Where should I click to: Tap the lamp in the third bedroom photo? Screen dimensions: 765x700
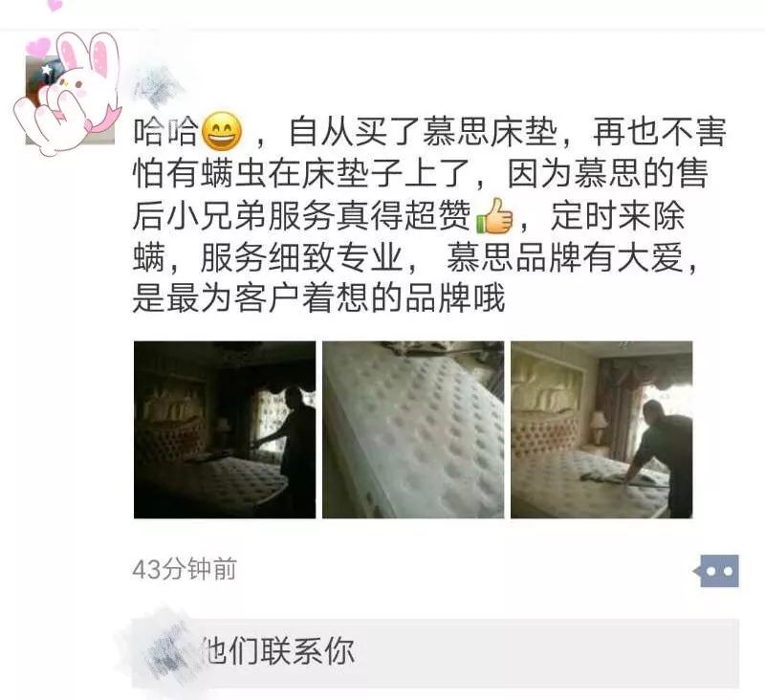(x=598, y=426)
